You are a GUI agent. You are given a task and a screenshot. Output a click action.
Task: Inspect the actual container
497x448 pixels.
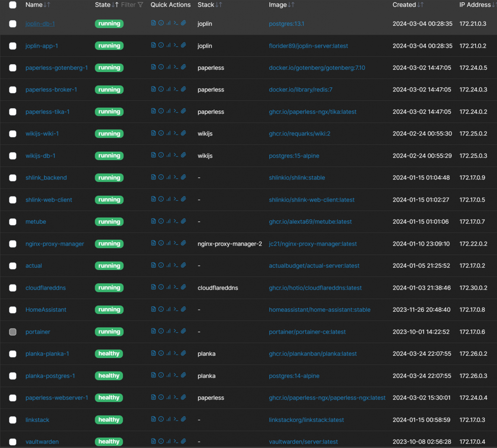[161, 265]
